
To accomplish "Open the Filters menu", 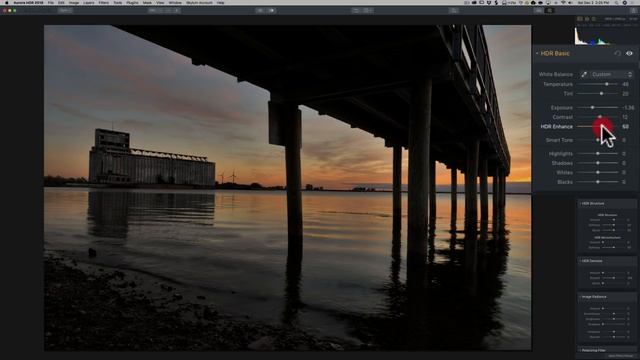I will pyautogui.click(x=104, y=2).
